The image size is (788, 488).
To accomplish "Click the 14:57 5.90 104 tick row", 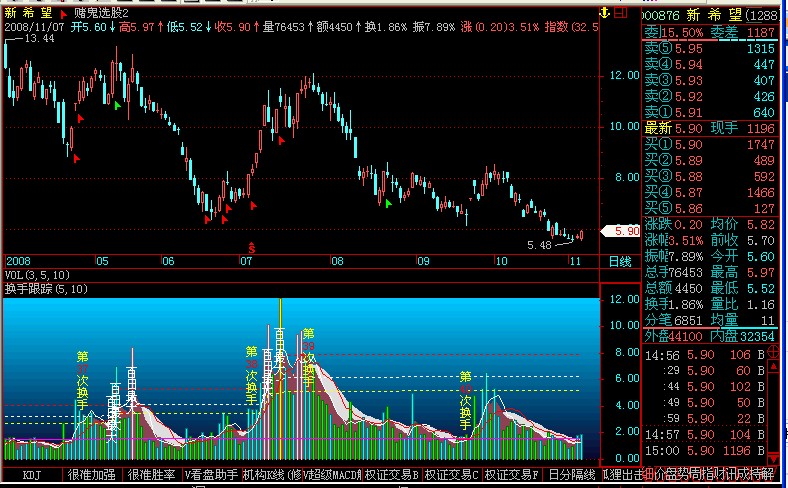I will coord(705,435).
